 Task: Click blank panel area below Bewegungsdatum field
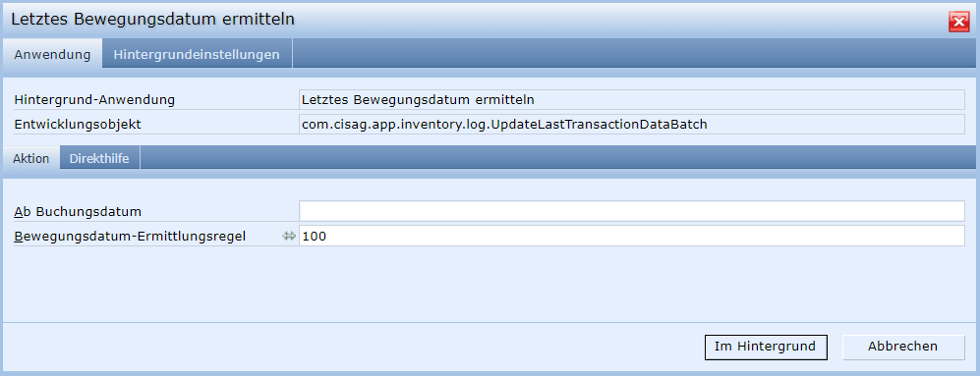[488, 284]
